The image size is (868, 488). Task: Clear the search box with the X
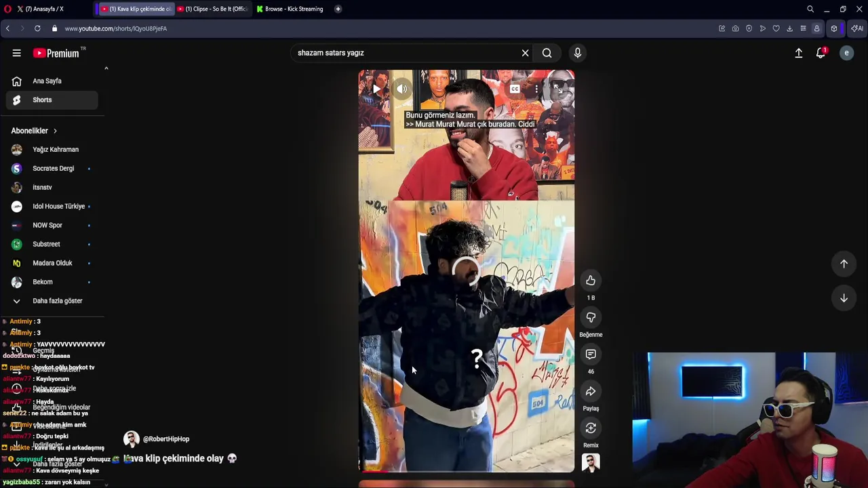pyautogui.click(x=525, y=53)
